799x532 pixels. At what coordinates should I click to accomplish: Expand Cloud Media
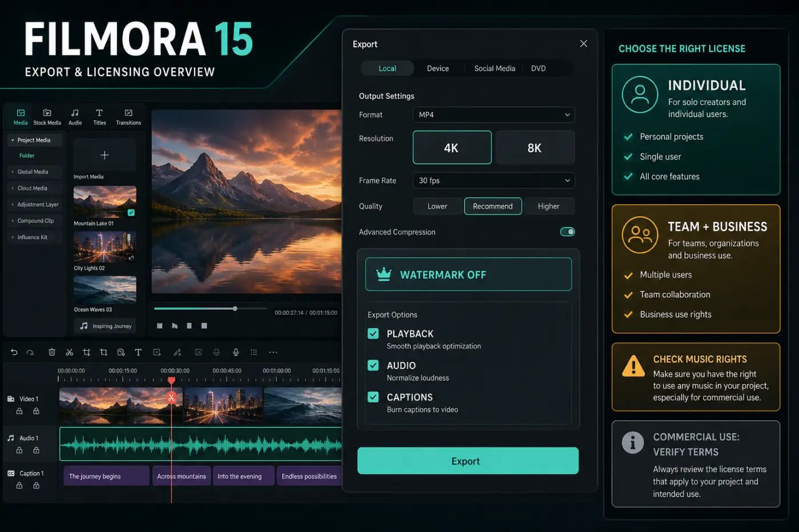pyautogui.click(x=13, y=188)
